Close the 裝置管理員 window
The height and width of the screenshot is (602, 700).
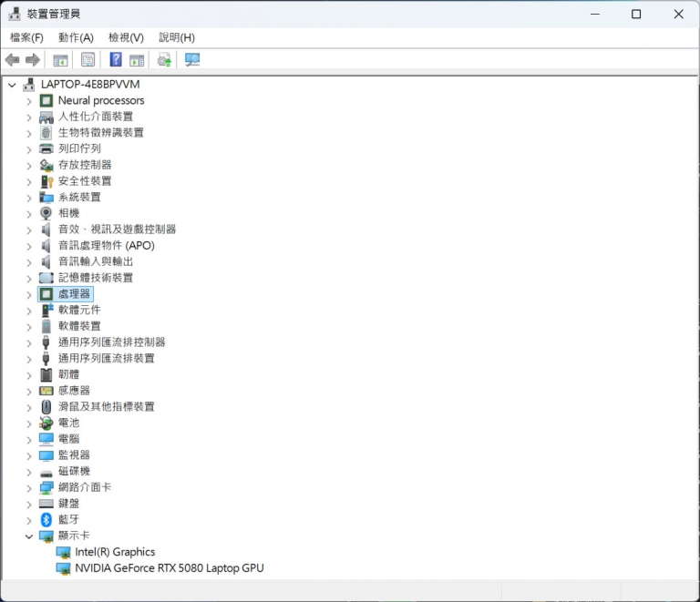click(x=678, y=15)
